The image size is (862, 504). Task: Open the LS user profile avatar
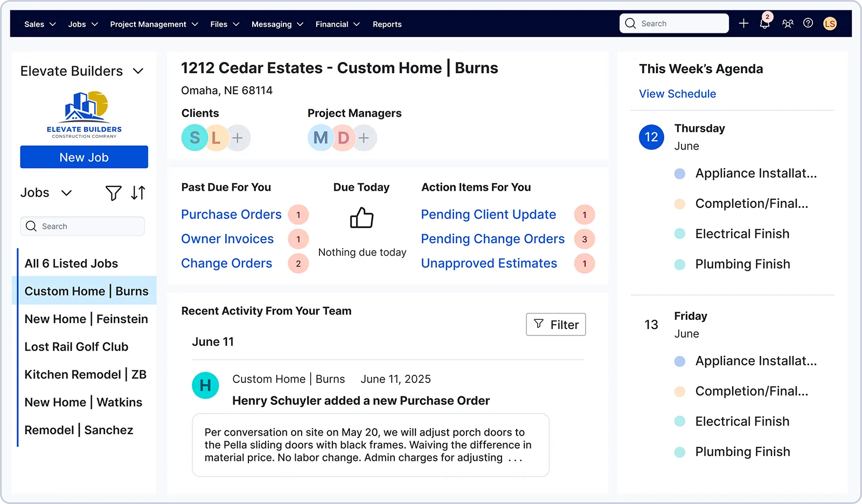(x=830, y=24)
